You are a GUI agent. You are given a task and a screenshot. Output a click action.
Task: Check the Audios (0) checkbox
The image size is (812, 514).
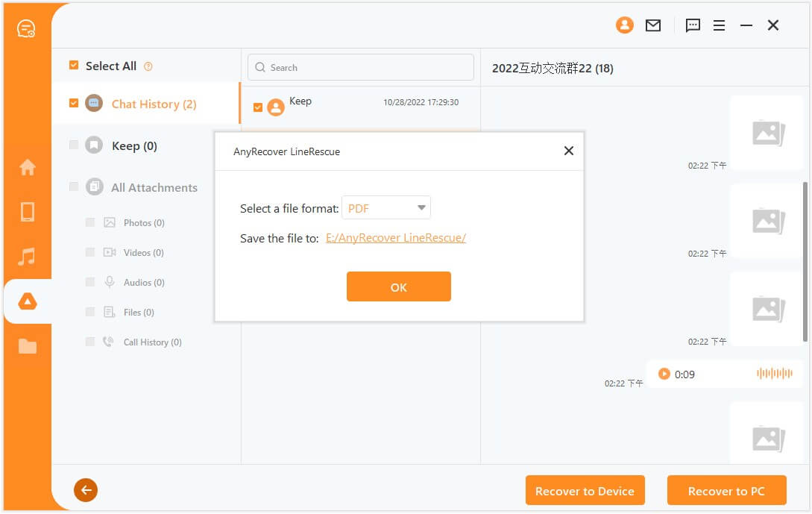coord(90,282)
